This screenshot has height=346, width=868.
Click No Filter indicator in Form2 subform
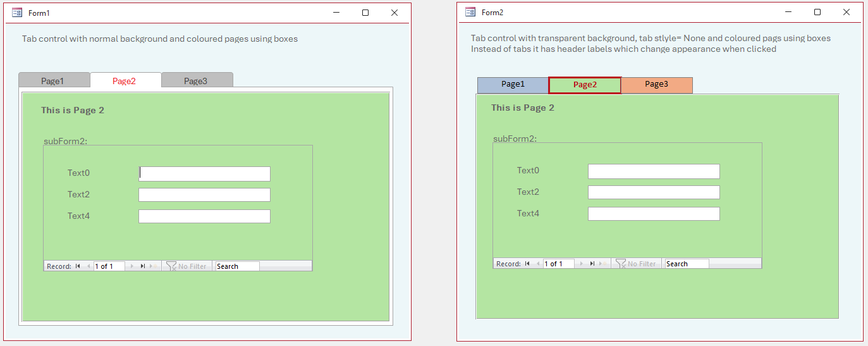coord(636,264)
